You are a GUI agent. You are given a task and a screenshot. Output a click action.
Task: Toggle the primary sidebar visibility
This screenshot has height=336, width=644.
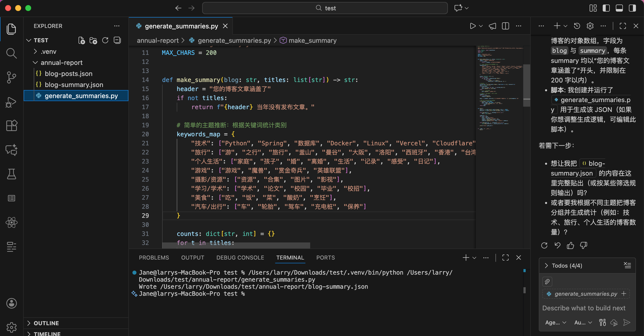606,8
